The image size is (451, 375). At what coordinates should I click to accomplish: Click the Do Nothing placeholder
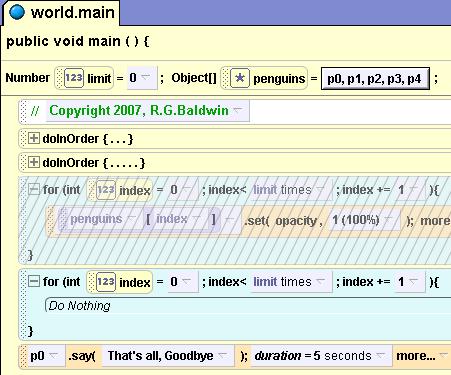[79, 306]
